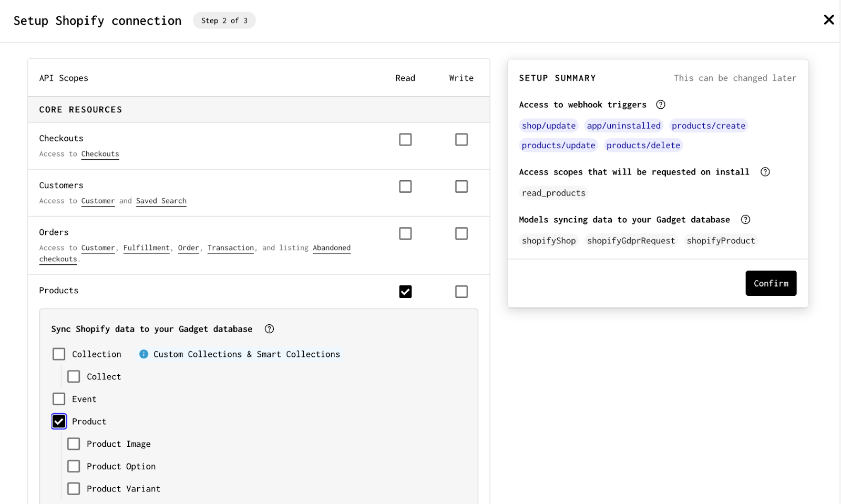The width and height of the screenshot is (841, 504).
Task: Open the Abandoned checkouts link
Action: 331,248
